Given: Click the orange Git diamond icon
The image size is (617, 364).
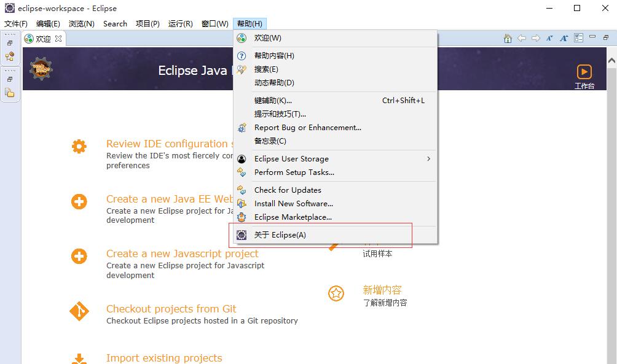Looking at the screenshot, I should click(x=79, y=311).
